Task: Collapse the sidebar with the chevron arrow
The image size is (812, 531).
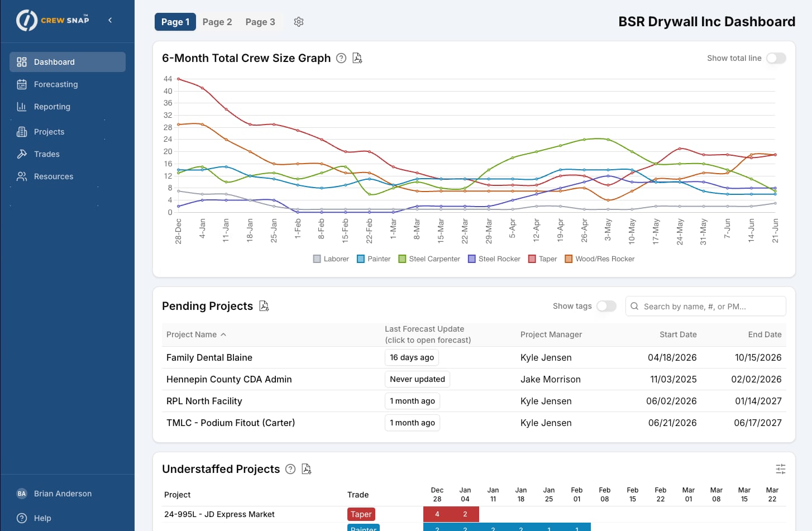Action: pyautogui.click(x=110, y=20)
